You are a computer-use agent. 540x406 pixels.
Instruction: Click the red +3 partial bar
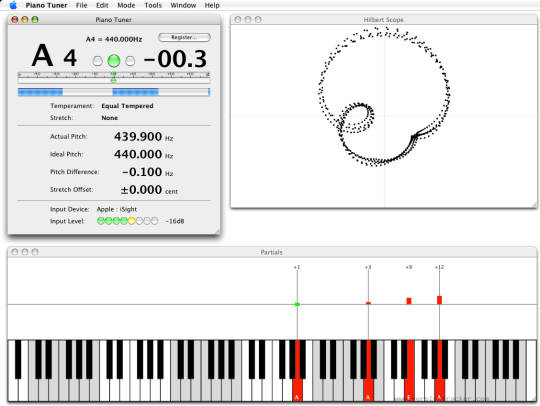pyautogui.click(x=368, y=303)
